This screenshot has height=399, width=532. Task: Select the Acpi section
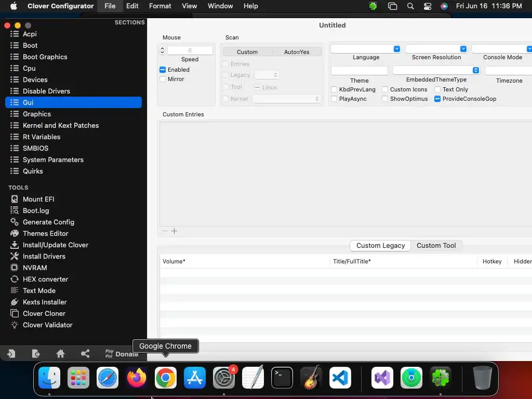coord(73,34)
